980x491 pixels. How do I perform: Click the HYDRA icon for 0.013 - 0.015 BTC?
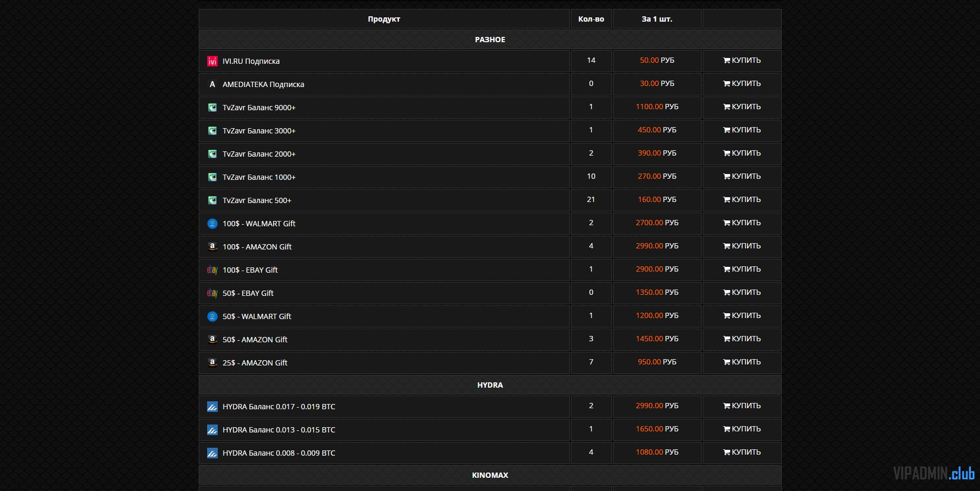[x=212, y=430]
